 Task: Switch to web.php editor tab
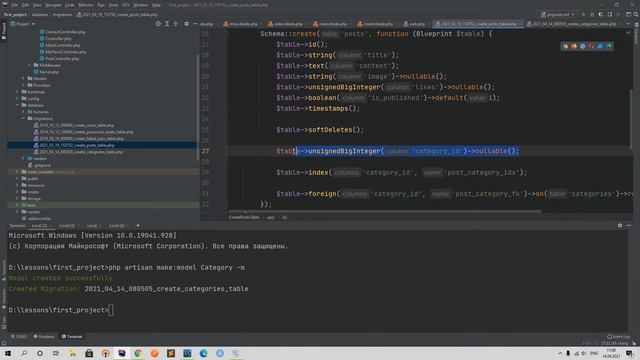click(414, 24)
